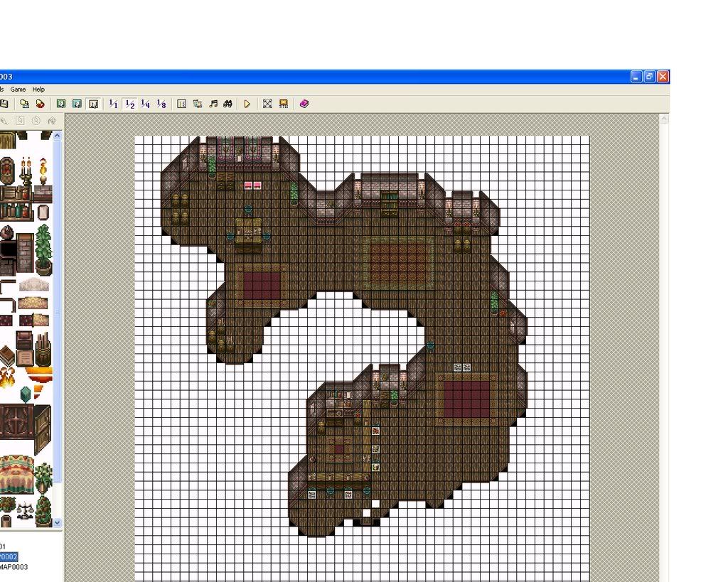Image resolution: width=728 pixels, height=582 pixels.
Task: Switch to Lower layer editing mode
Action: tap(61, 104)
